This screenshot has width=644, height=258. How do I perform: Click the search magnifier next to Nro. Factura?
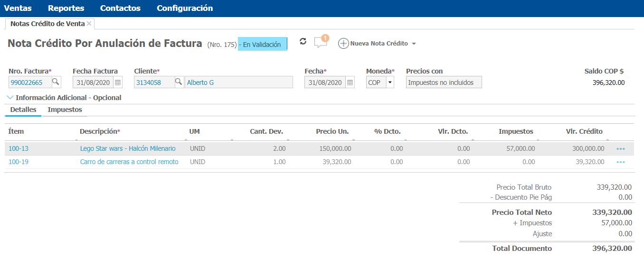click(56, 82)
